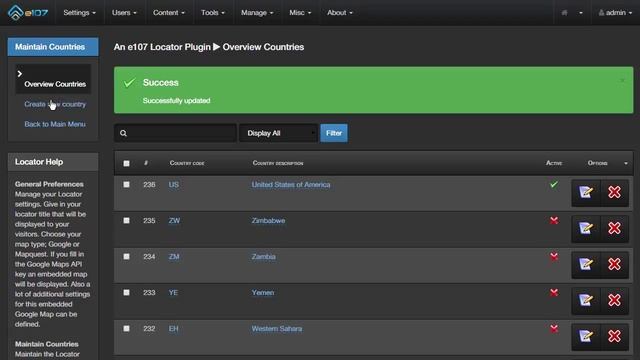Open the admin user dropdown
This screenshot has width=640, height=360.
click(x=615, y=13)
